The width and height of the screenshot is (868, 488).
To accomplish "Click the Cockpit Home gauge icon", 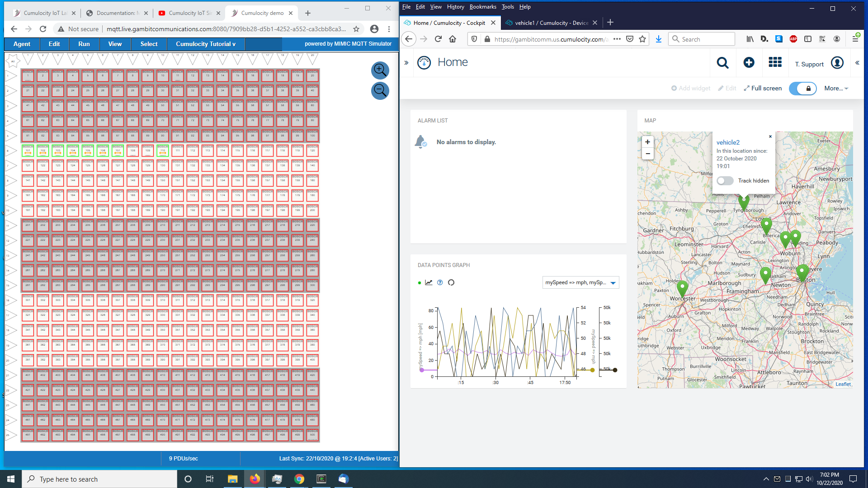I will 424,62.
